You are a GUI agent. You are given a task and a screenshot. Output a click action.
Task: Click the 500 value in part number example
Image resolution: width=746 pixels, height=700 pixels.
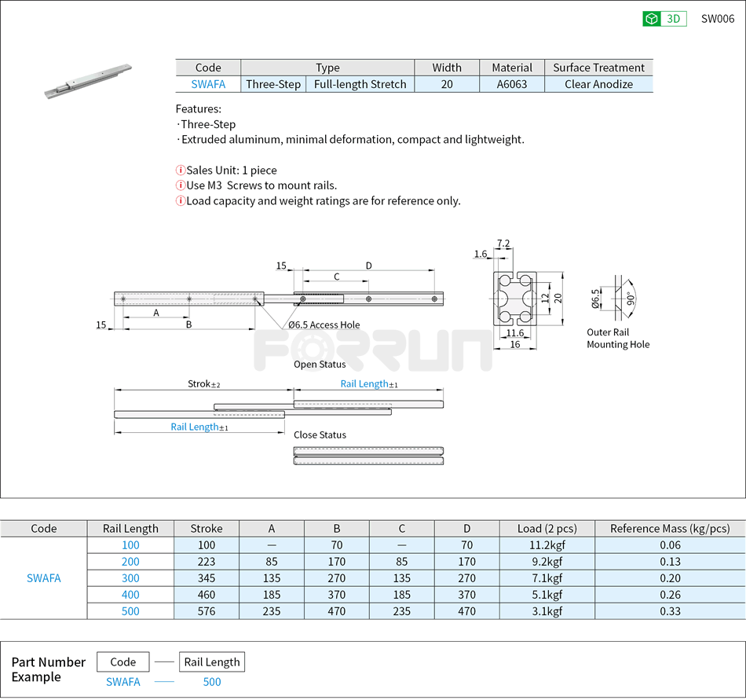(212, 682)
